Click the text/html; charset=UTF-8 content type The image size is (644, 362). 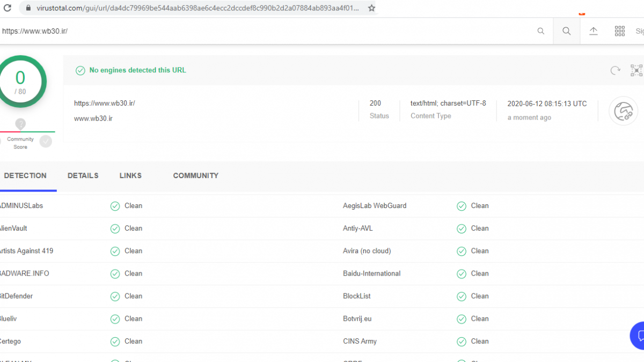pyautogui.click(x=448, y=103)
